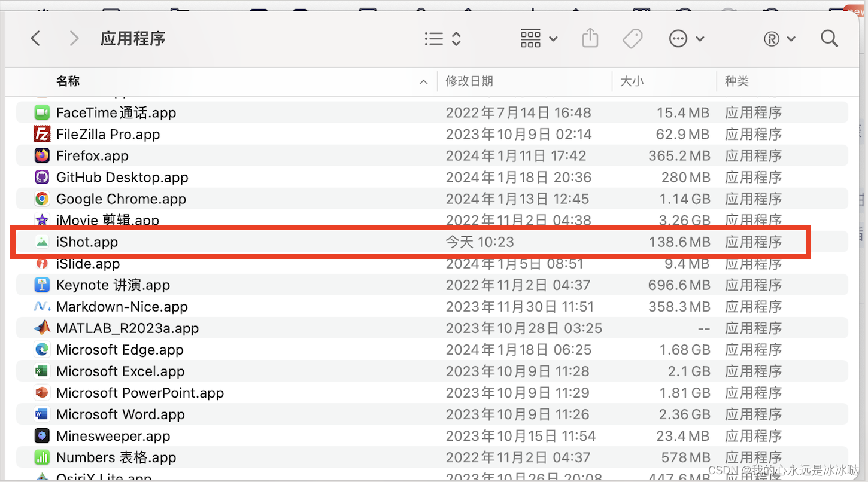Select the Keynote 讲演.app icon
The image size is (868, 482).
click(41, 285)
